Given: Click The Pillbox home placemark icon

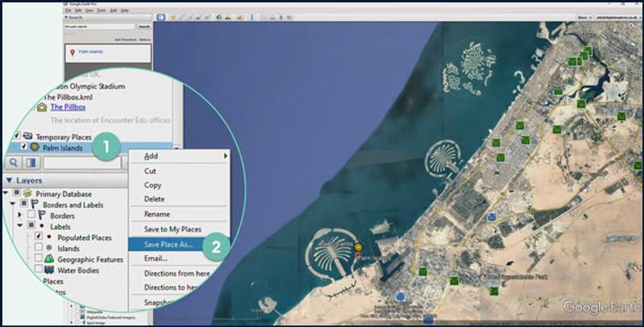Looking at the screenshot, I should pos(42,107).
